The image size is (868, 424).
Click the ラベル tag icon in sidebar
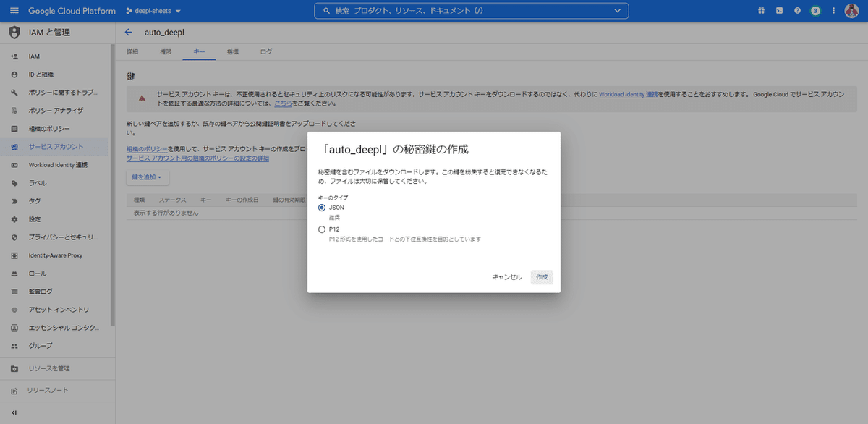(x=14, y=183)
